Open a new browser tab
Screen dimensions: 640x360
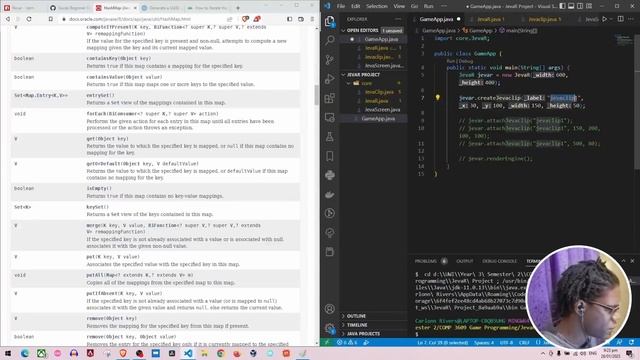[x=238, y=8]
